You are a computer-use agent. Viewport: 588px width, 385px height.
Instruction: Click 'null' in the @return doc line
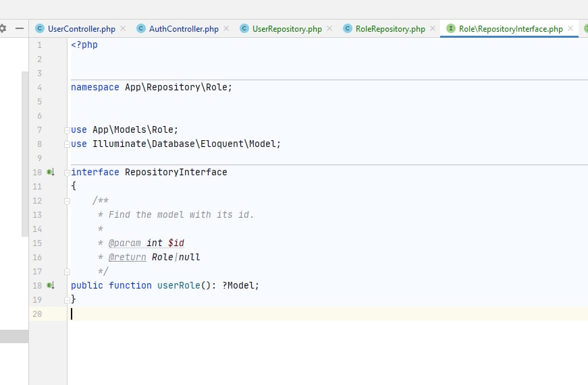[190, 258]
